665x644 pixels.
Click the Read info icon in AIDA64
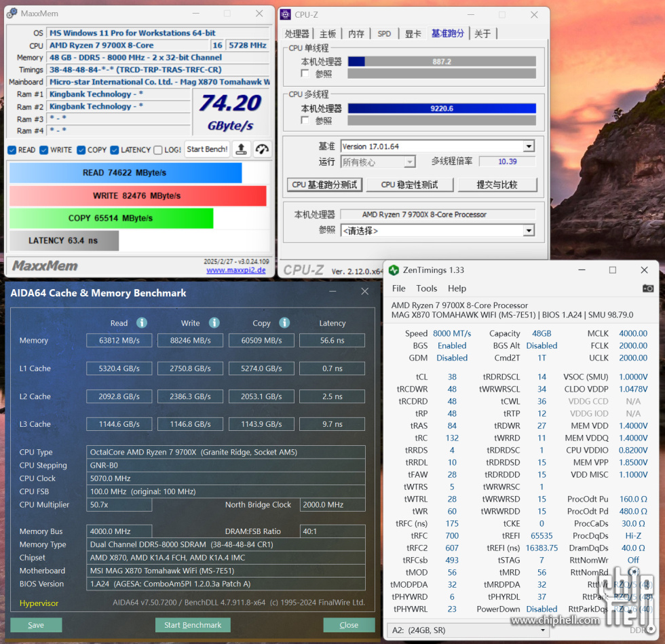[x=142, y=323]
